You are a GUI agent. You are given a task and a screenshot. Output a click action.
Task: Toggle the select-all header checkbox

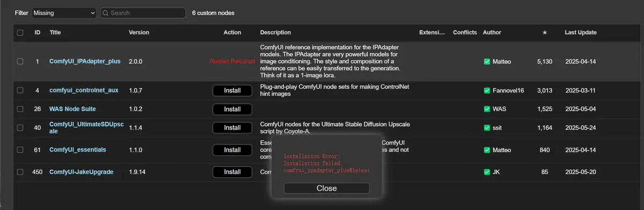tap(20, 33)
